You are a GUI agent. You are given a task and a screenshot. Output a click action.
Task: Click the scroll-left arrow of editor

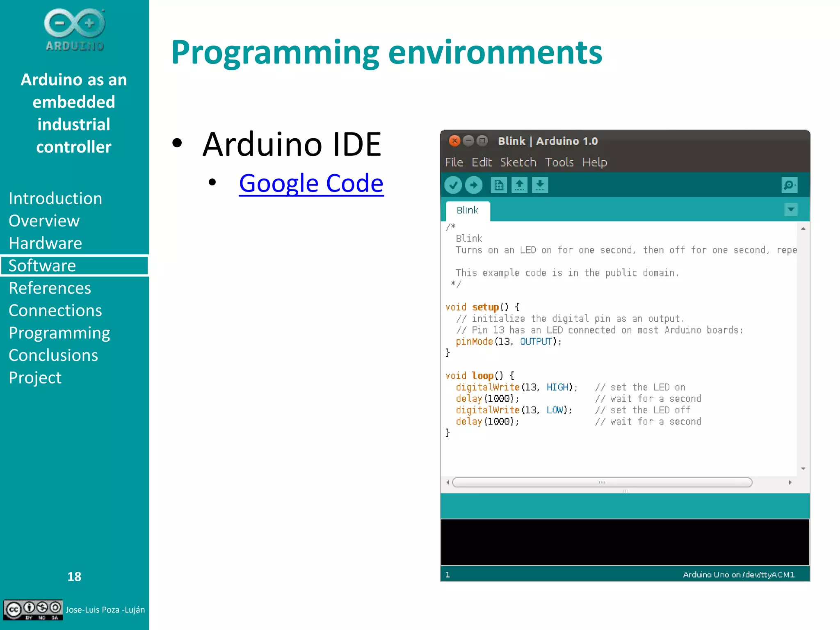point(447,482)
